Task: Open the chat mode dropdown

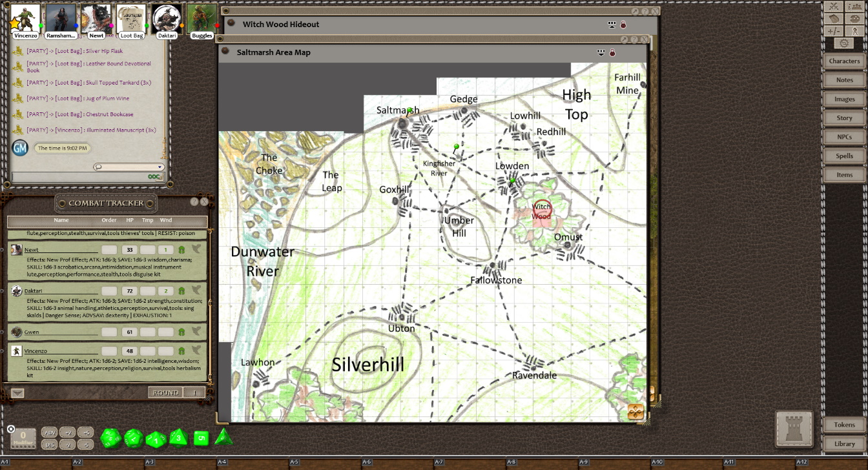Action: (x=128, y=167)
